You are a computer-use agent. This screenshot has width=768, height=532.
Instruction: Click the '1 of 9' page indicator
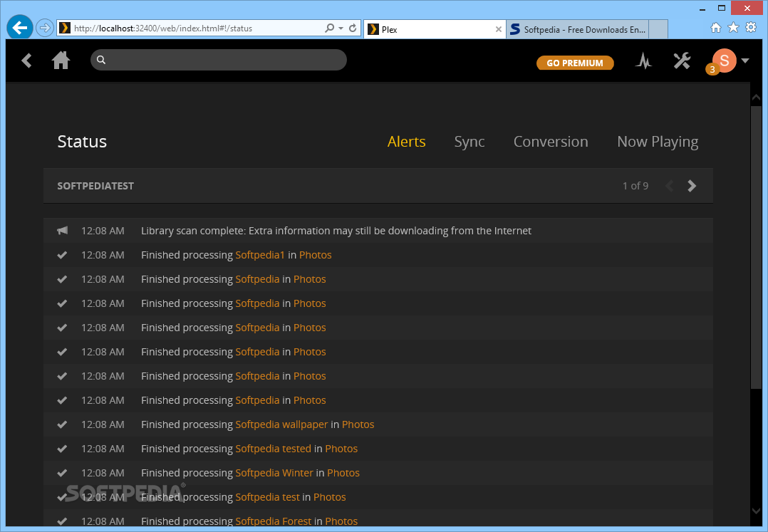pyautogui.click(x=635, y=186)
